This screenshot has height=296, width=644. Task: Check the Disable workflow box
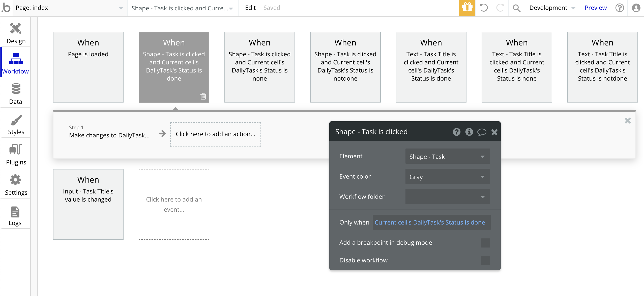coord(485,260)
